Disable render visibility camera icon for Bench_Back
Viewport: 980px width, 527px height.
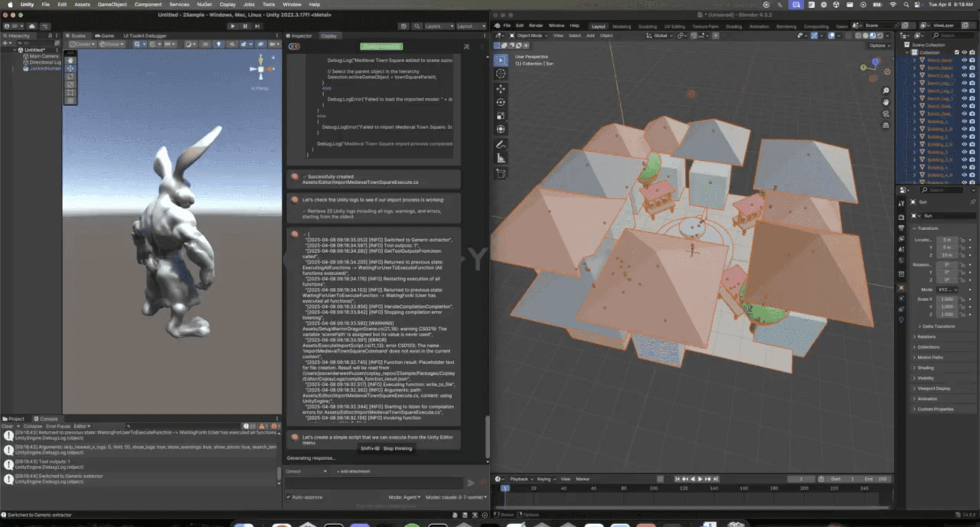coord(972,60)
